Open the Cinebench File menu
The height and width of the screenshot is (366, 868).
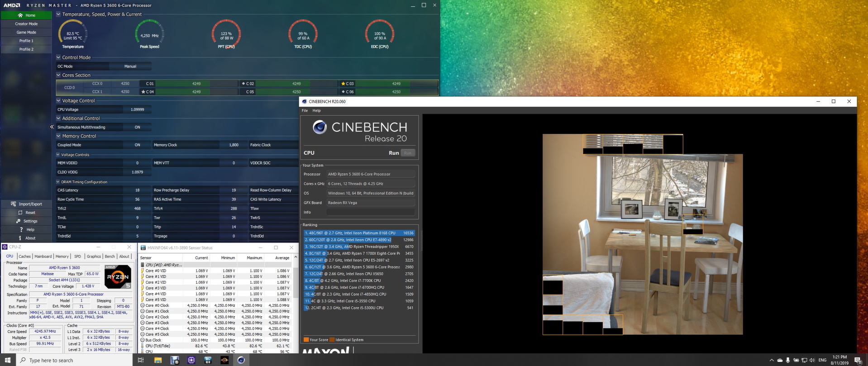pyautogui.click(x=305, y=110)
